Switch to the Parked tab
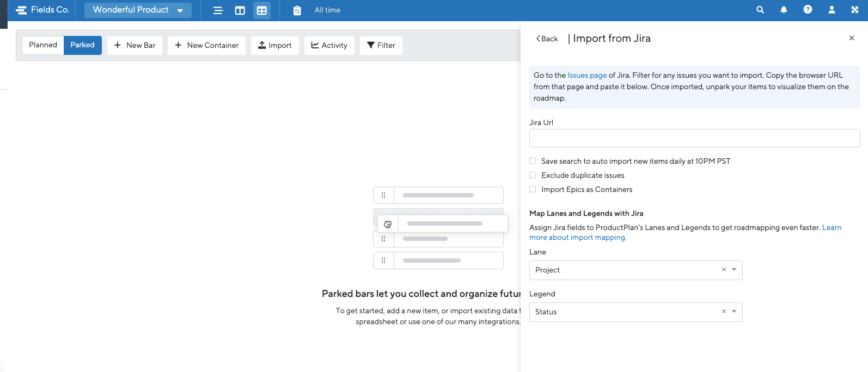Screen dimensions: 868x372 pos(82,45)
